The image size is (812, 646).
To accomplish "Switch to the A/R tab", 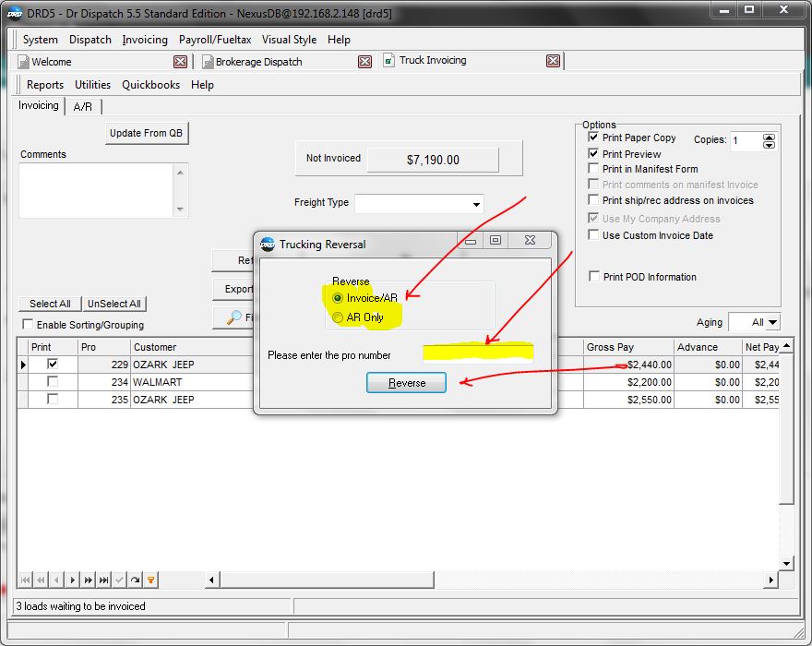I will [83, 107].
